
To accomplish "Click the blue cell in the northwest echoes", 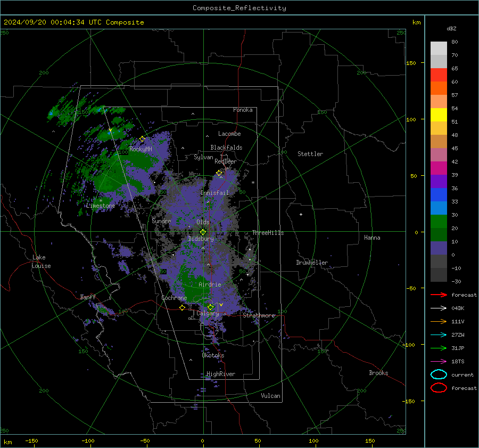I will [51, 113].
